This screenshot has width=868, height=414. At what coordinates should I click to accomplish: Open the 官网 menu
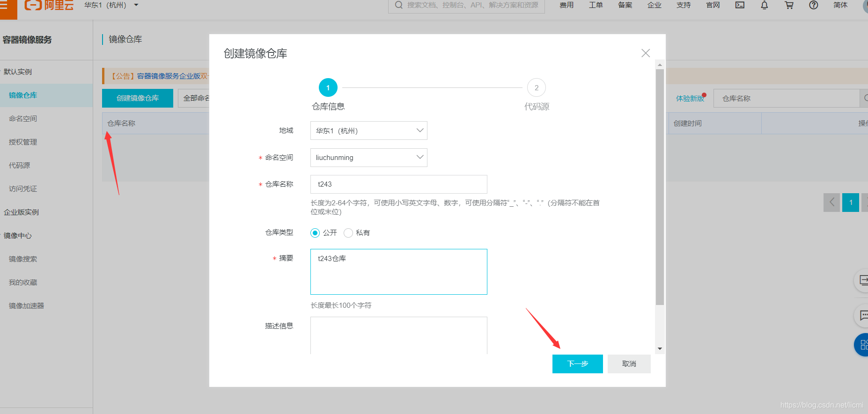713,5
